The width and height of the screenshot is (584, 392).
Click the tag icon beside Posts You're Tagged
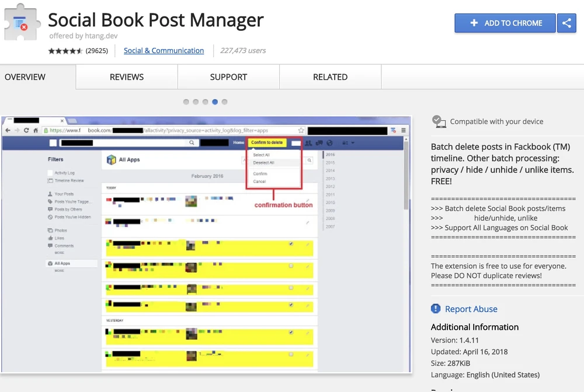(x=50, y=202)
